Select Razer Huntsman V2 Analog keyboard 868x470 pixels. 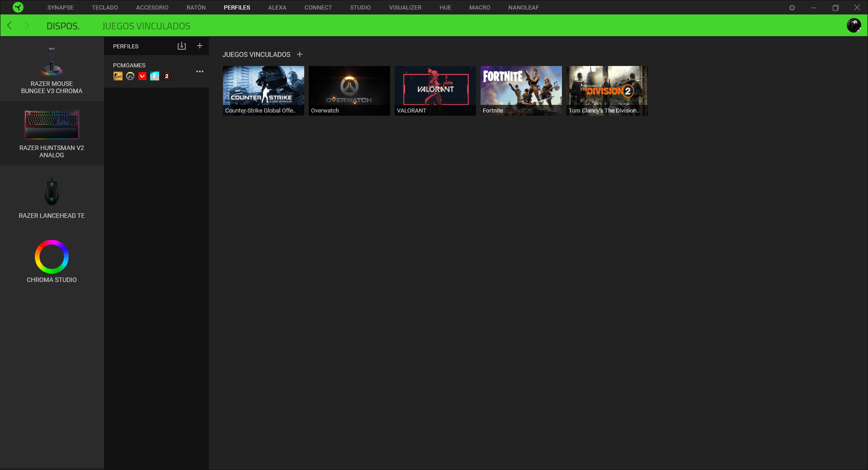[52, 134]
